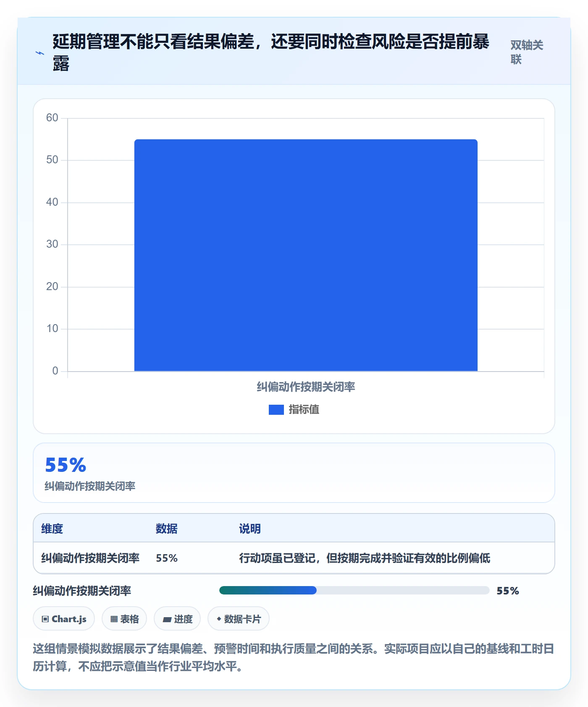Click the 维度 column header
588x707 pixels.
[x=52, y=529]
